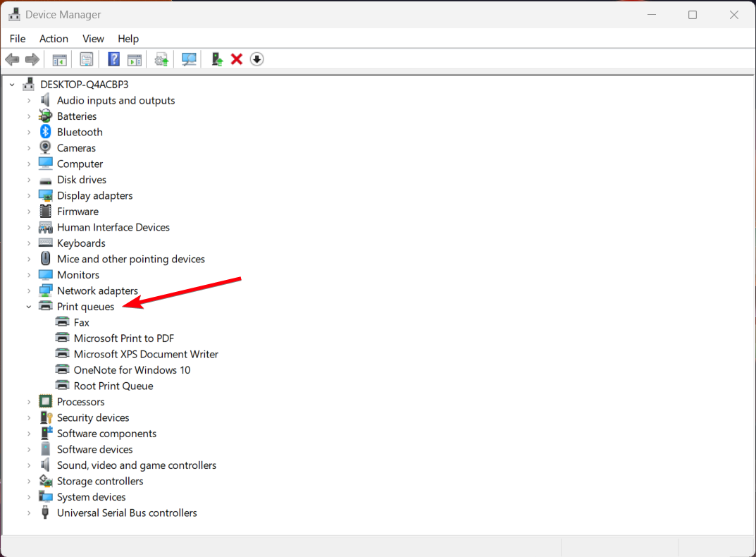Click the Back arrow toolbar button

tap(12, 59)
